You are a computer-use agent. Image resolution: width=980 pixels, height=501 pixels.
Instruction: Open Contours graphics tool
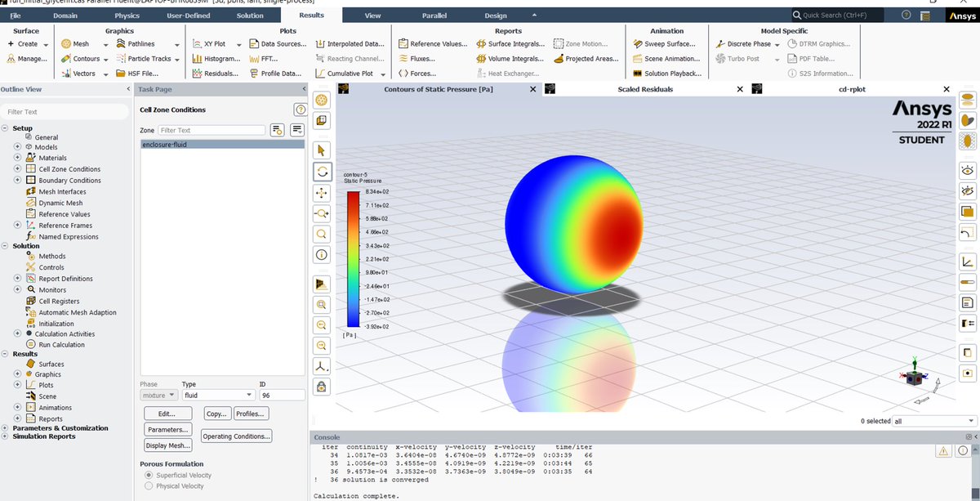pos(80,59)
